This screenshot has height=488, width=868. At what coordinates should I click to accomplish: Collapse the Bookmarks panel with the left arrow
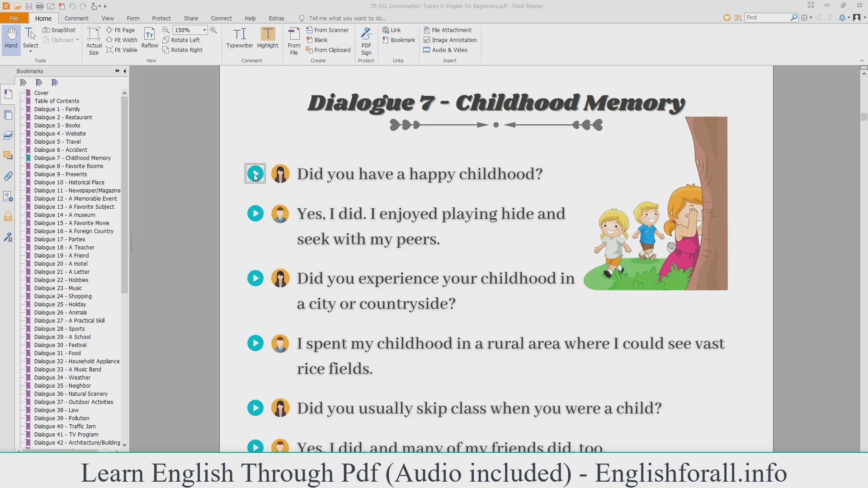pyautogui.click(x=125, y=71)
